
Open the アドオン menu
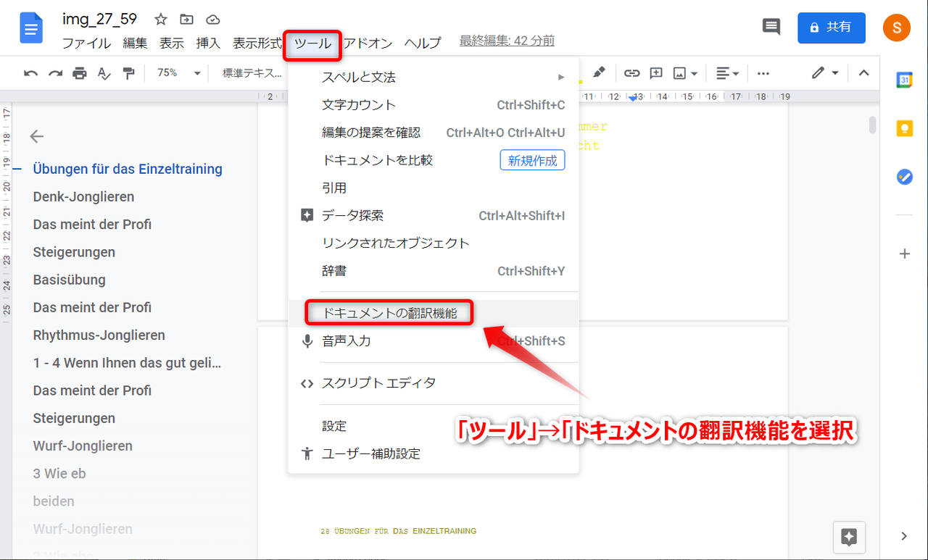coord(368,43)
